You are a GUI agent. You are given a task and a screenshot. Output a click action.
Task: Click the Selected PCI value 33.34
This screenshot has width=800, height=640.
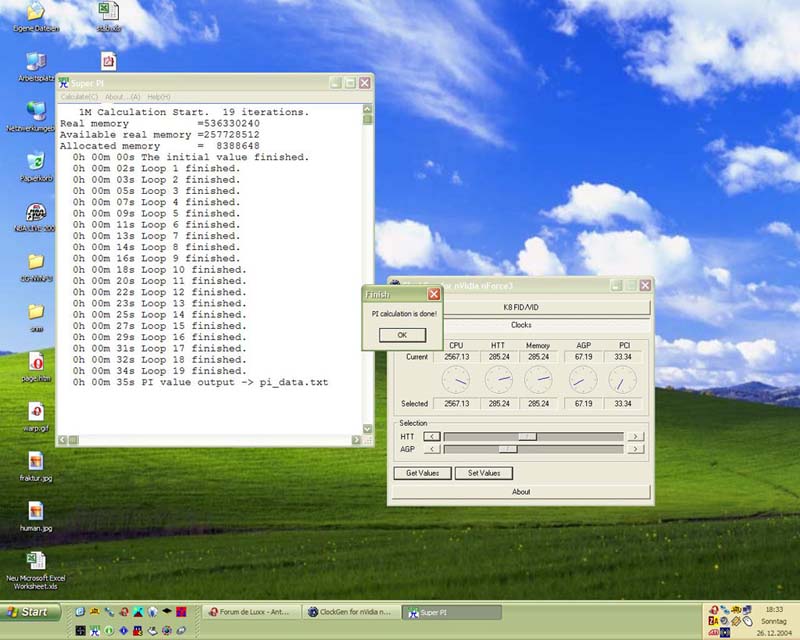click(623, 404)
